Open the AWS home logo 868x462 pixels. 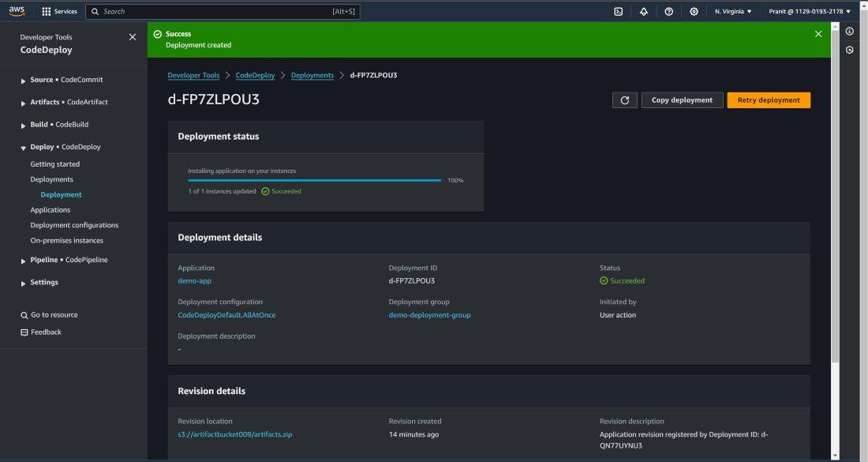click(x=17, y=11)
